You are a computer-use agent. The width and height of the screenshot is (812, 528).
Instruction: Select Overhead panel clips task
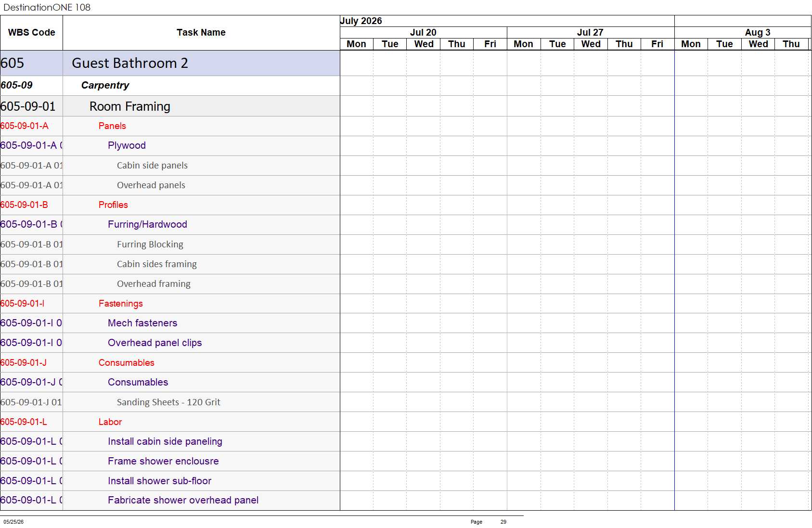(x=170, y=343)
